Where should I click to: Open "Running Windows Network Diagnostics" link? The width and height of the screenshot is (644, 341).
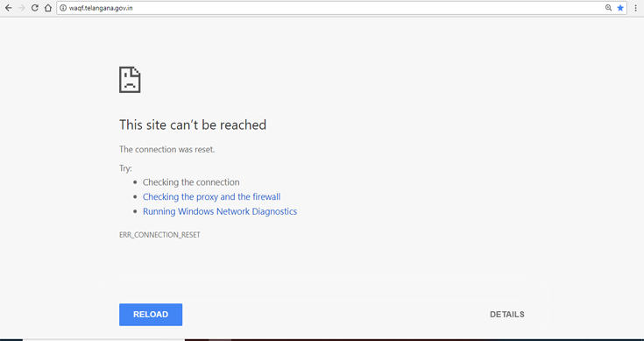220,211
